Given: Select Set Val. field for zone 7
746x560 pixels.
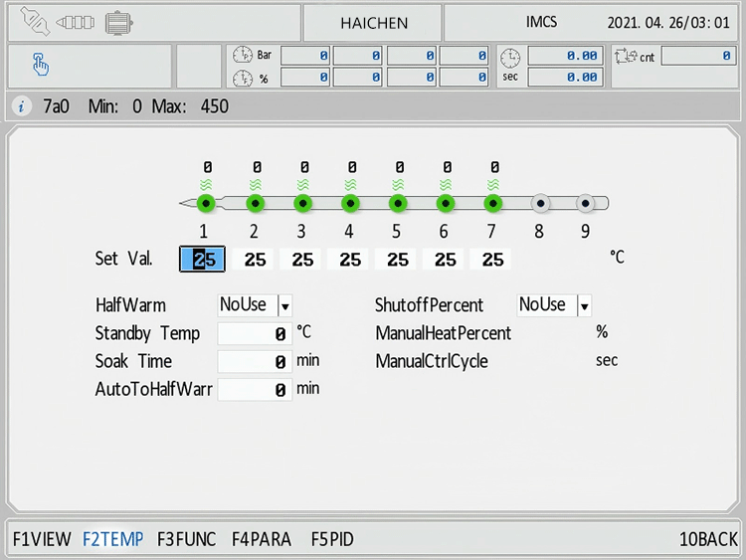Looking at the screenshot, I should point(491,260).
